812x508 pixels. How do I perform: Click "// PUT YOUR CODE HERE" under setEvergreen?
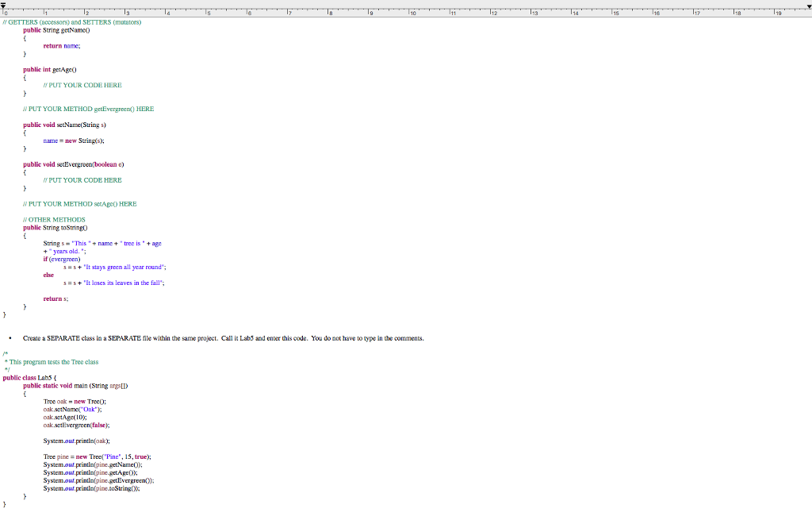click(82, 180)
